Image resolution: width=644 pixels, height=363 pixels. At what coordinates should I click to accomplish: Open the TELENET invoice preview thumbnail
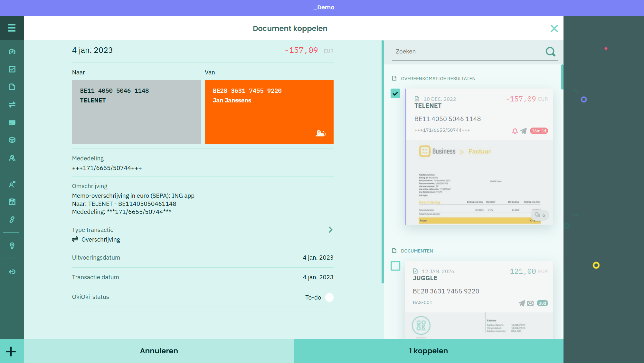479,182
